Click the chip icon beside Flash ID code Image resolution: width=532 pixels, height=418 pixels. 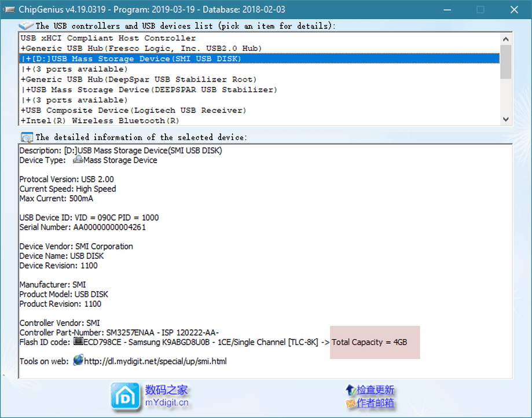[78, 342]
